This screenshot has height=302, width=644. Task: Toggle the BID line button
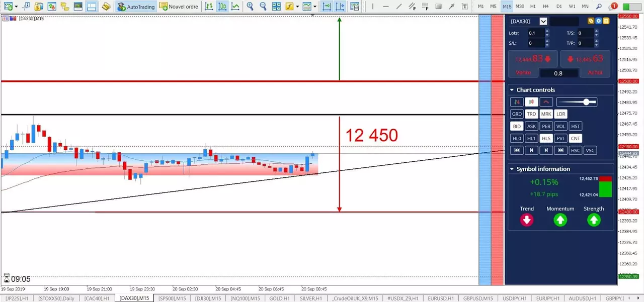[x=517, y=126]
